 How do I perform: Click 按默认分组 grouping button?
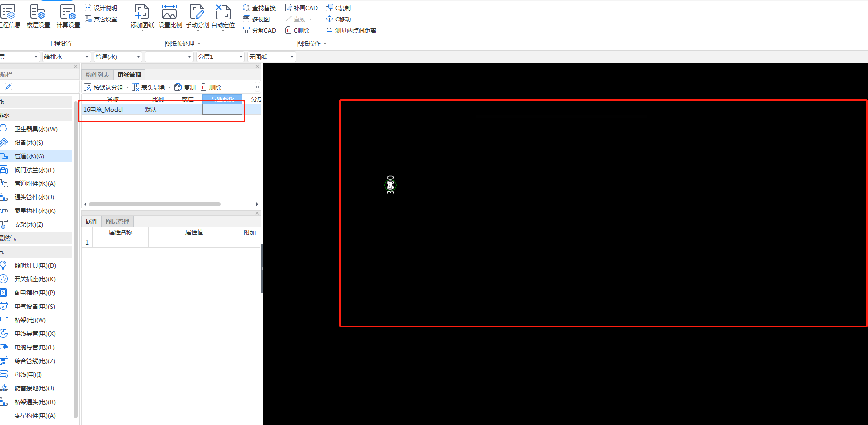tap(103, 87)
